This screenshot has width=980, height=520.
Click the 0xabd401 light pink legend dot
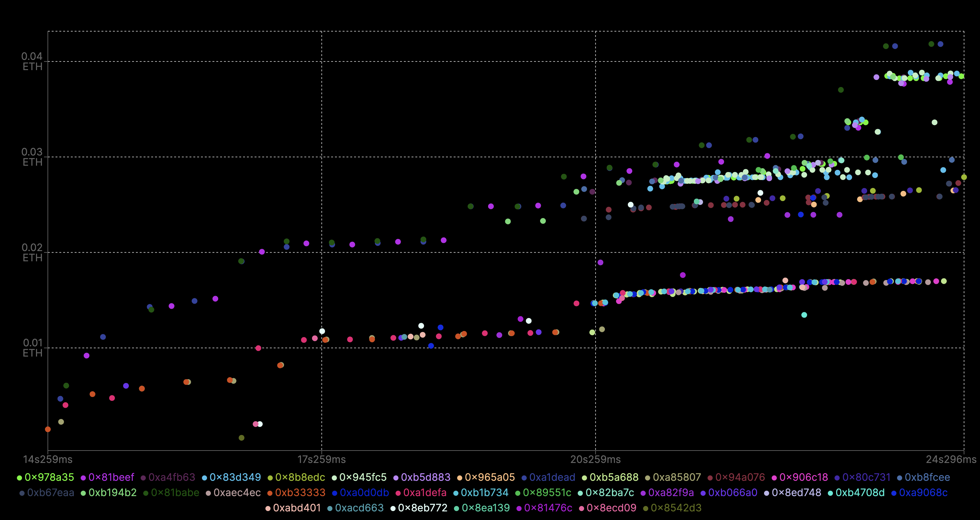coord(268,509)
